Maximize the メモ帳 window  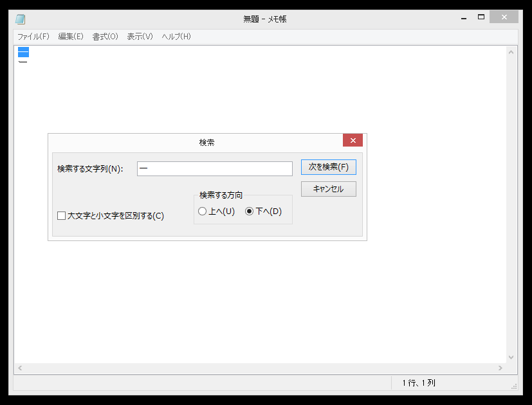(481, 17)
